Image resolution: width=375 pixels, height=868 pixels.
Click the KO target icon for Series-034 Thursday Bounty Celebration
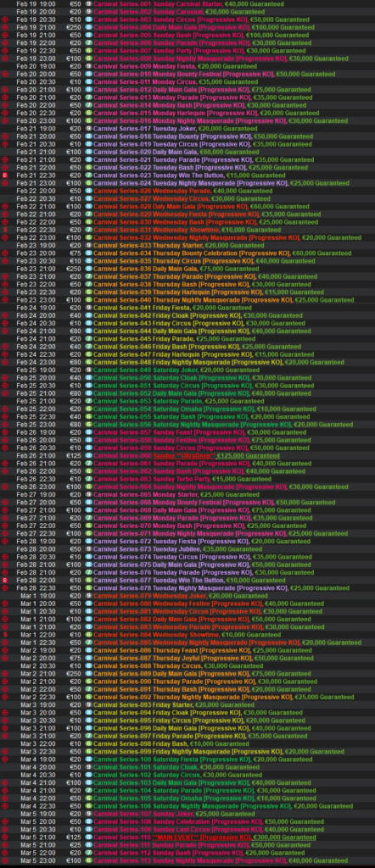click(x=5, y=253)
